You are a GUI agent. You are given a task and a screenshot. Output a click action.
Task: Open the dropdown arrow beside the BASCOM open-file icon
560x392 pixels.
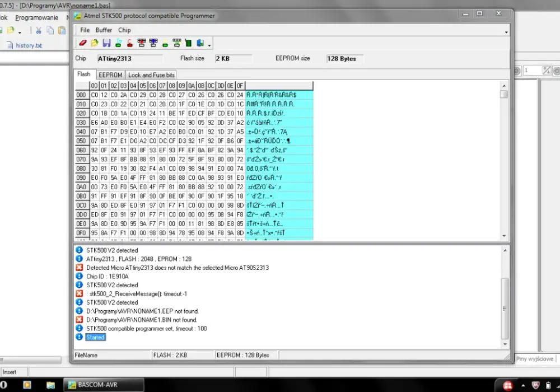20,32
